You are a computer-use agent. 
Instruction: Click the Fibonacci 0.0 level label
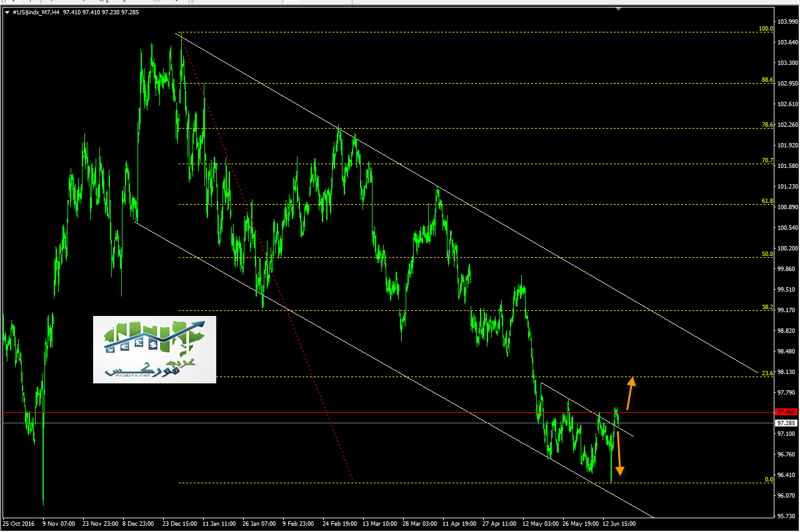point(769,480)
